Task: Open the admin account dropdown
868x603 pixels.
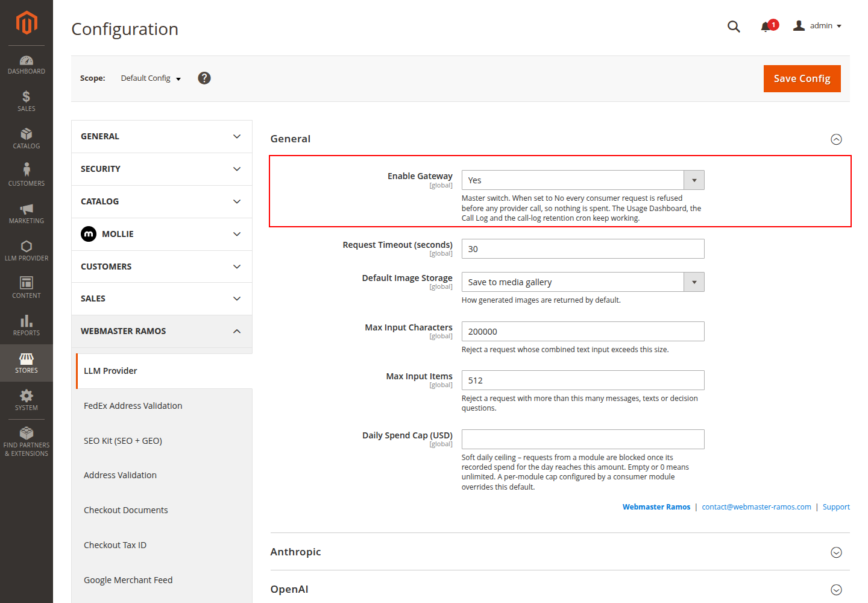Action: (817, 26)
